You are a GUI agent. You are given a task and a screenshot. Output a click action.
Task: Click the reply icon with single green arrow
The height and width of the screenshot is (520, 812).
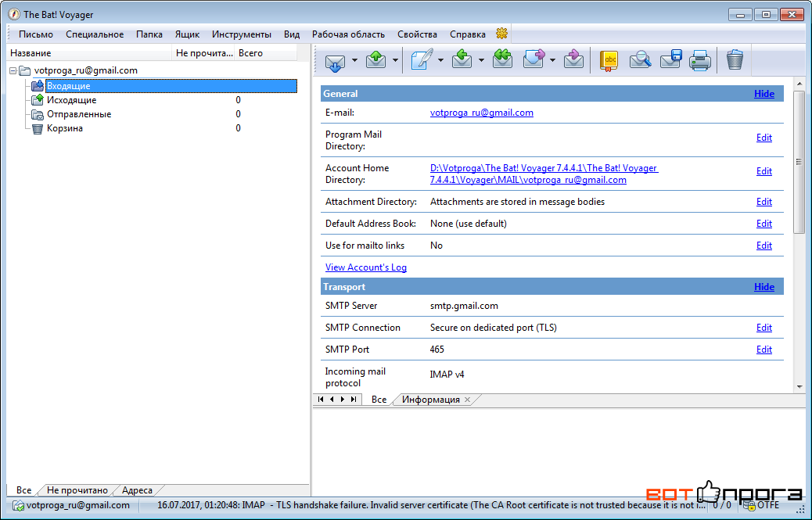[x=462, y=60]
